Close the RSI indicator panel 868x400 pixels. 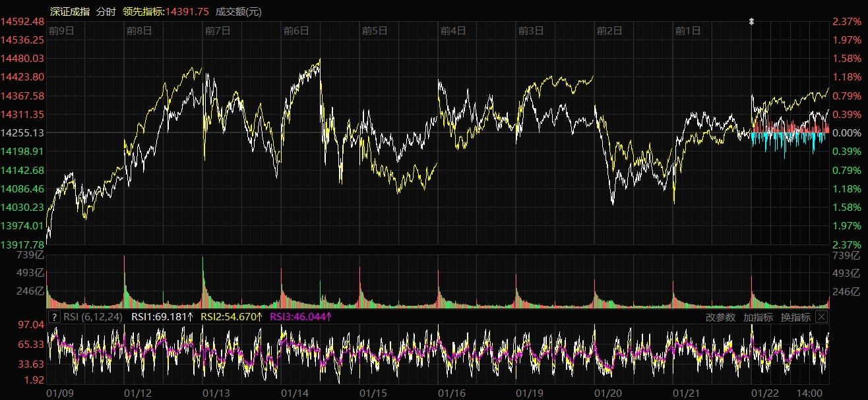[x=821, y=317]
